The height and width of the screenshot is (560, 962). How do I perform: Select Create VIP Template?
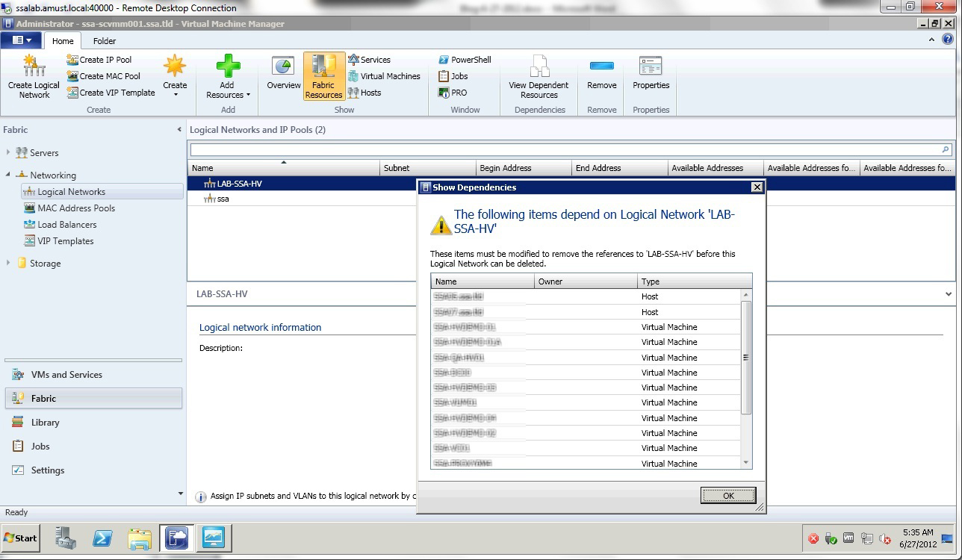pyautogui.click(x=111, y=93)
